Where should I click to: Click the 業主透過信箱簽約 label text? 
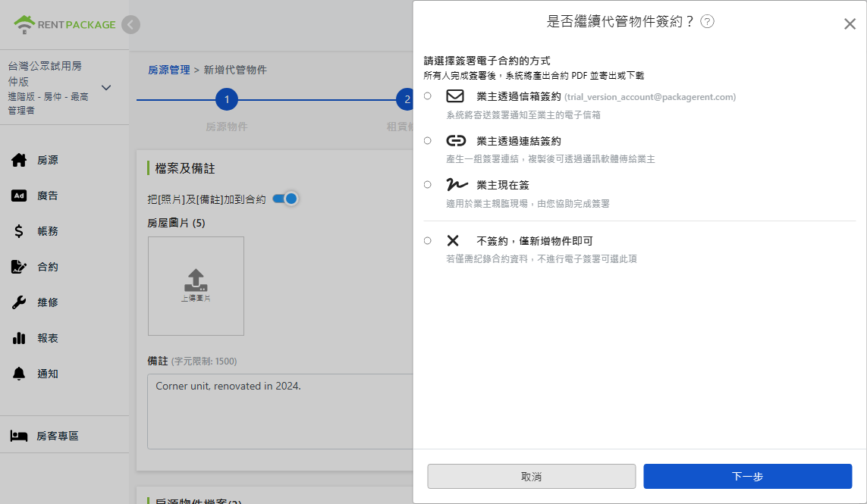(x=519, y=97)
